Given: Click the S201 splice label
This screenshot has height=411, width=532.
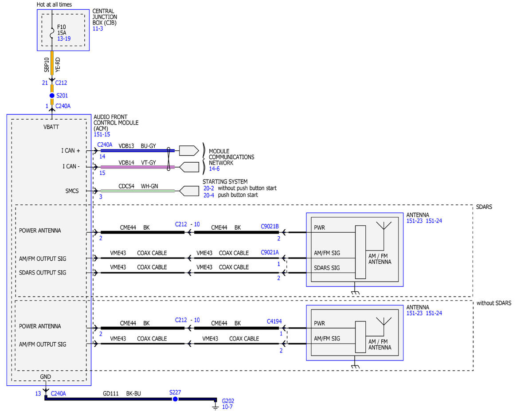Looking at the screenshot, I should [62, 95].
